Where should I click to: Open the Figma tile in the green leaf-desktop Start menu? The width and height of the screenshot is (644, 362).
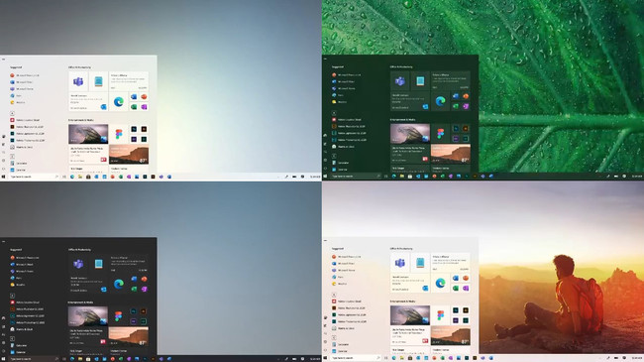[440, 134]
